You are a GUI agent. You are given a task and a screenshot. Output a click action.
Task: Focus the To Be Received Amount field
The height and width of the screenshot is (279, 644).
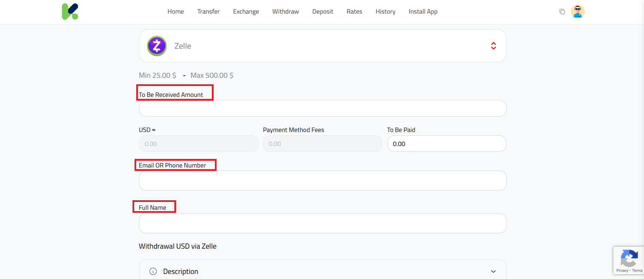323,108
